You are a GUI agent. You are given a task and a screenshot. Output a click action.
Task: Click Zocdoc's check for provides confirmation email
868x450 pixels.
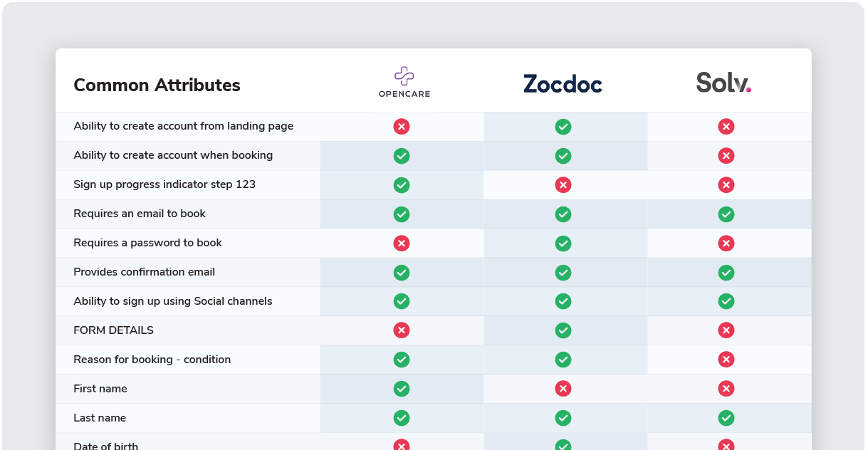563,273
